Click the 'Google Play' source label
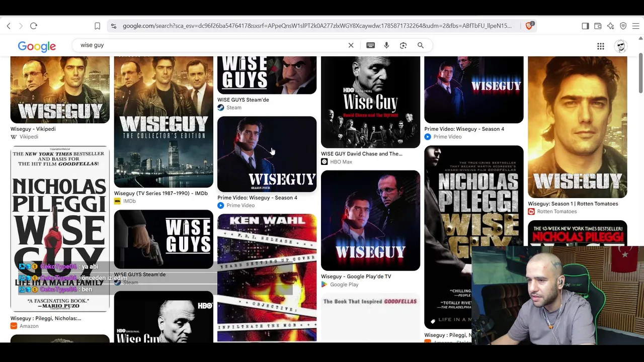Viewport: 644px width, 362px height. 344,285
